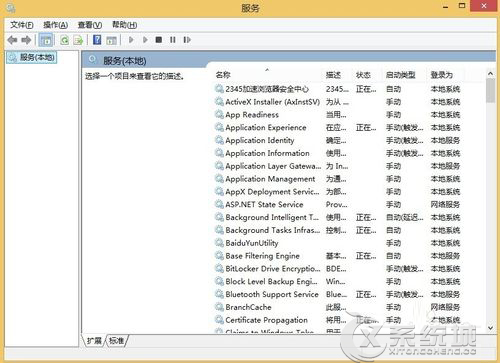Select Bluetooth Support Service row
The height and width of the screenshot is (363, 500).
pyautogui.click(x=337, y=294)
